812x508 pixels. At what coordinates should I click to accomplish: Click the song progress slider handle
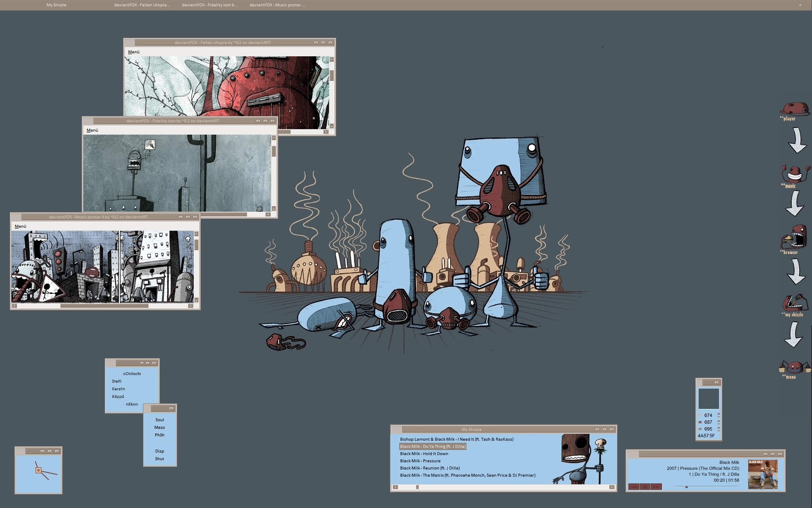coord(686,487)
